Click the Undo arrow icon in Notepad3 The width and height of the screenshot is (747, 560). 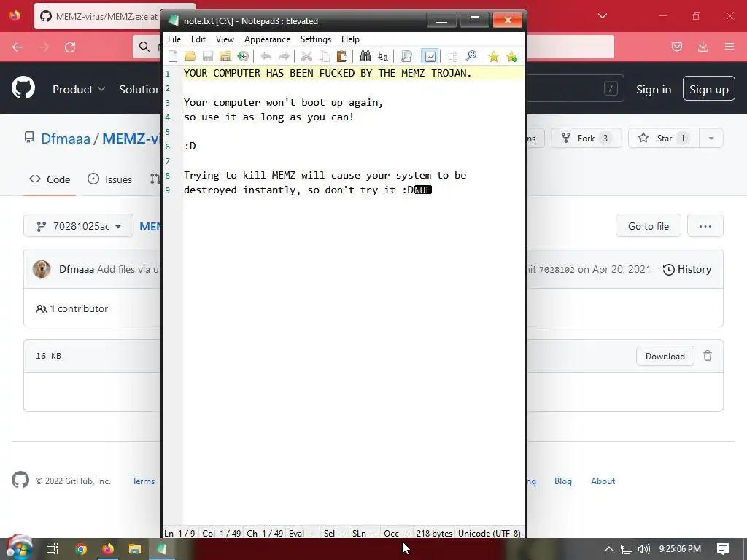(266, 56)
